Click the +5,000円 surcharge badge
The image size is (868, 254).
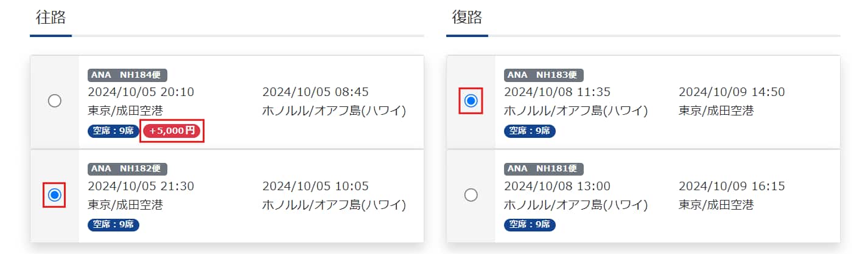point(172,131)
